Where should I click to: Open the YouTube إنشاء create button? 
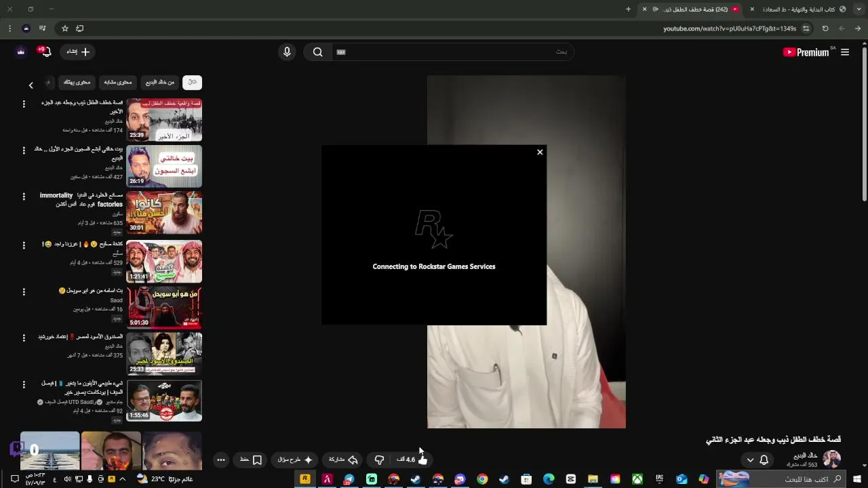[78, 52]
